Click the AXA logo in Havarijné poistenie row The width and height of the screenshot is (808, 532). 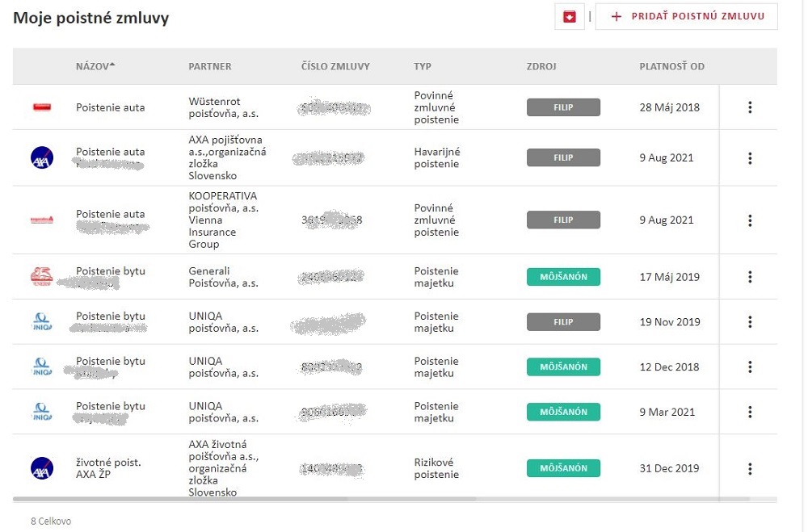(x=42, y=157)
